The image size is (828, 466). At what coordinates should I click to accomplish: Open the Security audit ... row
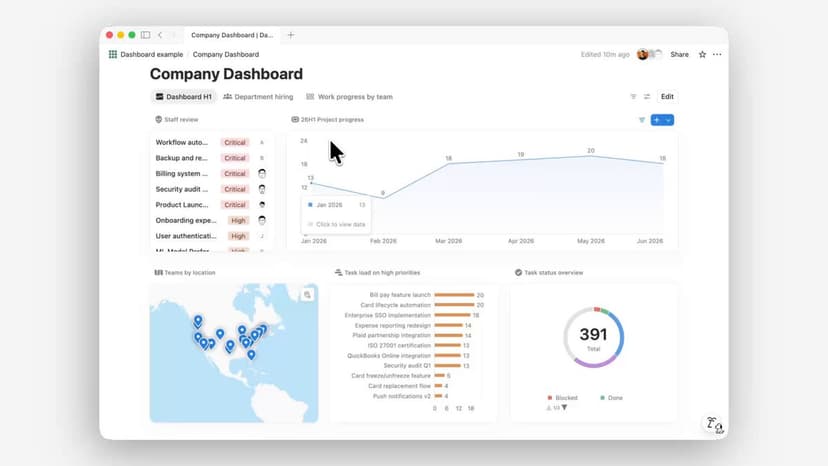211,189
